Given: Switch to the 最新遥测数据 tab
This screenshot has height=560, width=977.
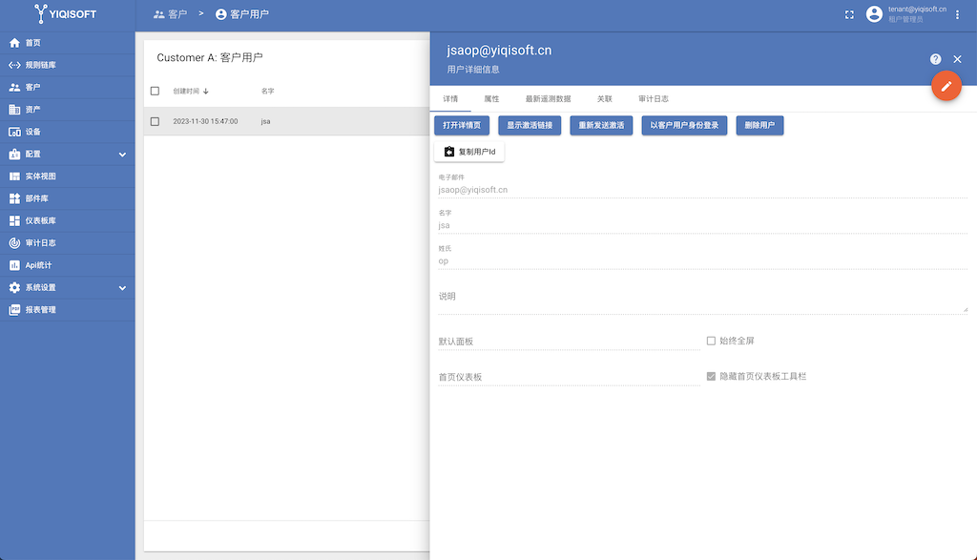Looking at the screenshot, I should (x=548, y=98).
